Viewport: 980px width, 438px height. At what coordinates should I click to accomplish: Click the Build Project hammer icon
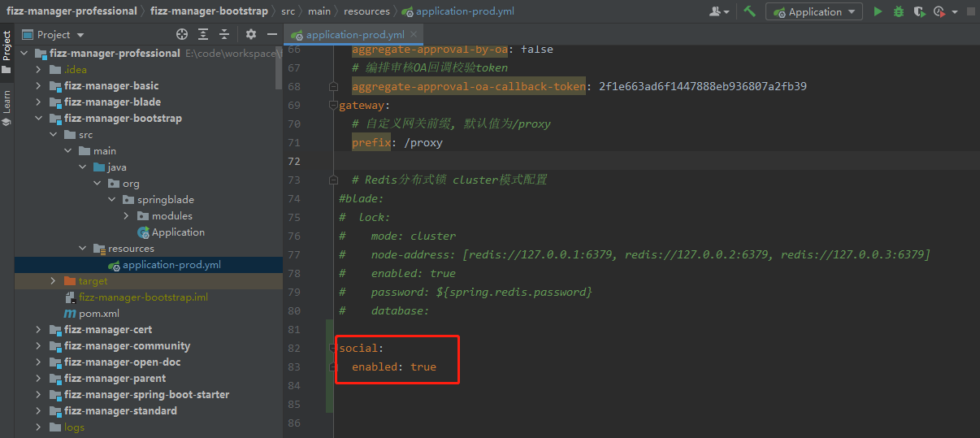pos(749,11)
